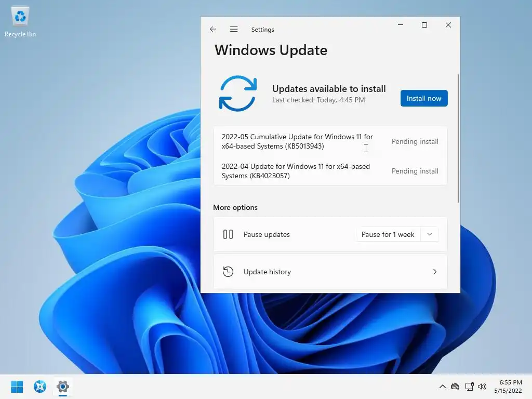Go back using the Settings back arrow

click(x=212, y=29)
